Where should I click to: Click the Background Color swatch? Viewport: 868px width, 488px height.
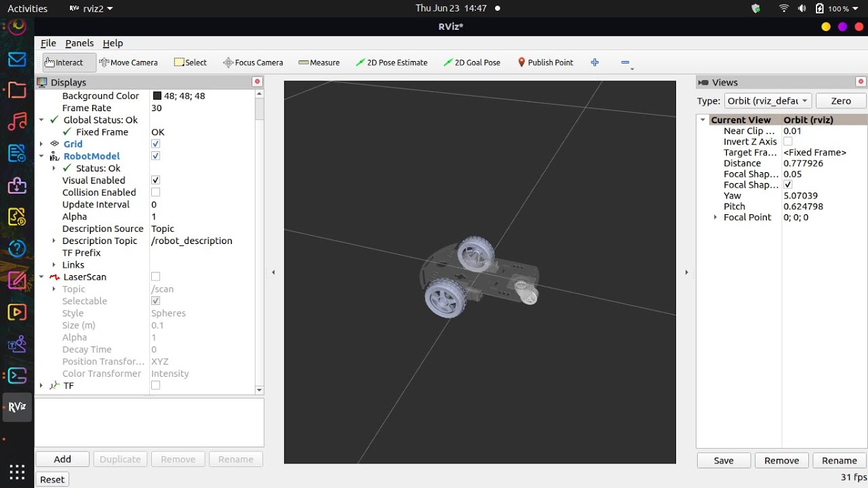[157, 96]
